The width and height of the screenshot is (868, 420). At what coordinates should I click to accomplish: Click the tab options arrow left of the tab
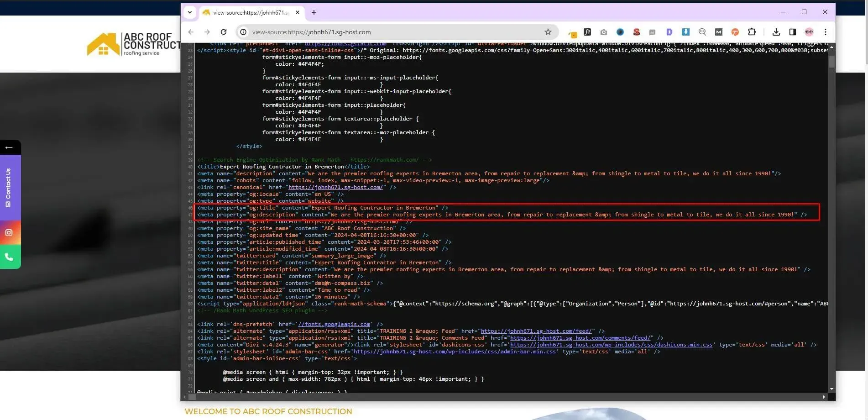(190, 12)
